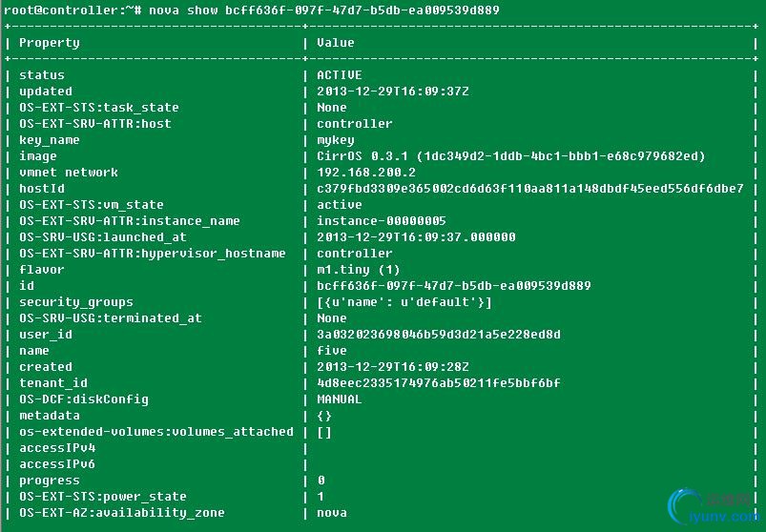Click the Value column header

click(336, 43)
